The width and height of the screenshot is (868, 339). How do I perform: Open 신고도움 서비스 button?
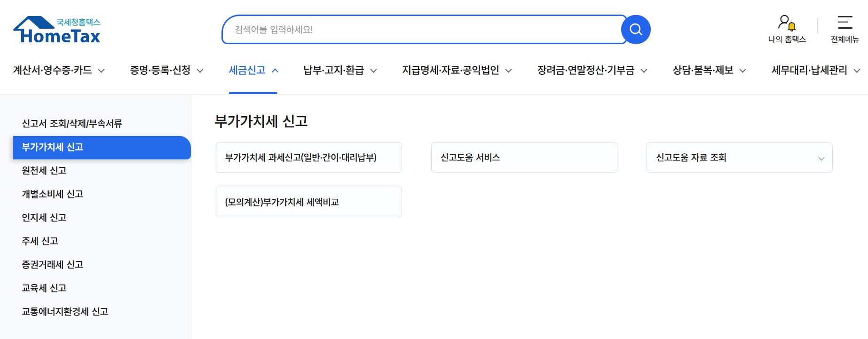(524, 158)
